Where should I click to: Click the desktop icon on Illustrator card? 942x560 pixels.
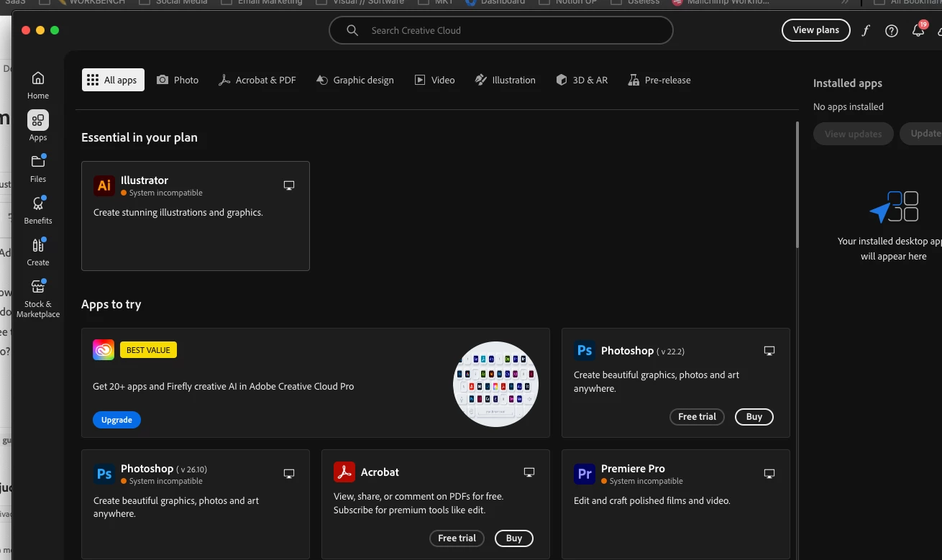coord(289,185)
